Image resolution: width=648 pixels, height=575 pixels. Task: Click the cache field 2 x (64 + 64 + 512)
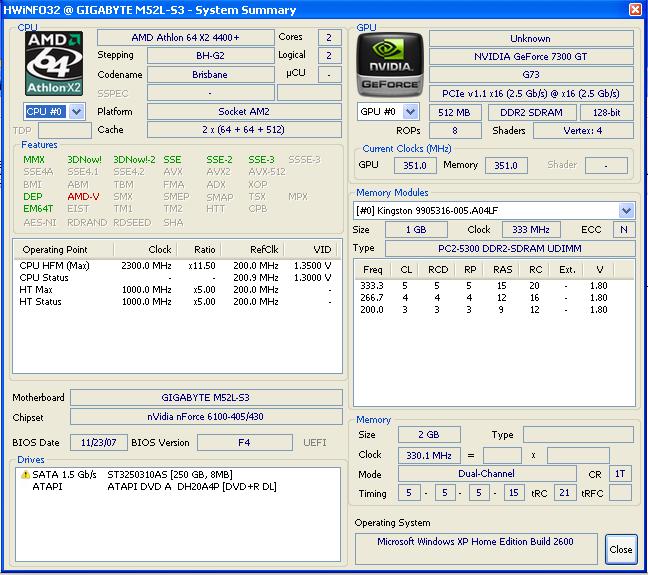click(244, 129)
